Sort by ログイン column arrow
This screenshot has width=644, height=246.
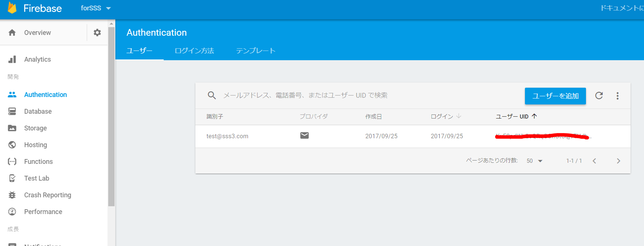[459, 116]
